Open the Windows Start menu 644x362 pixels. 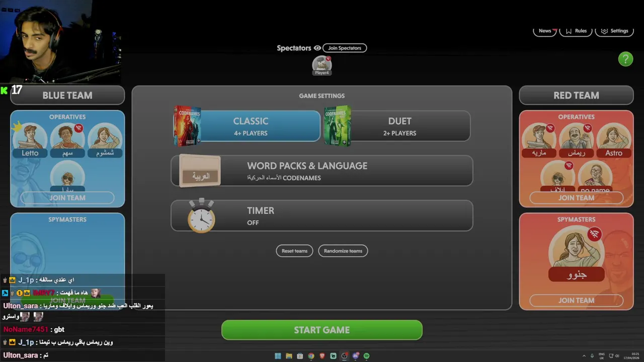click(x=278, y=356)
